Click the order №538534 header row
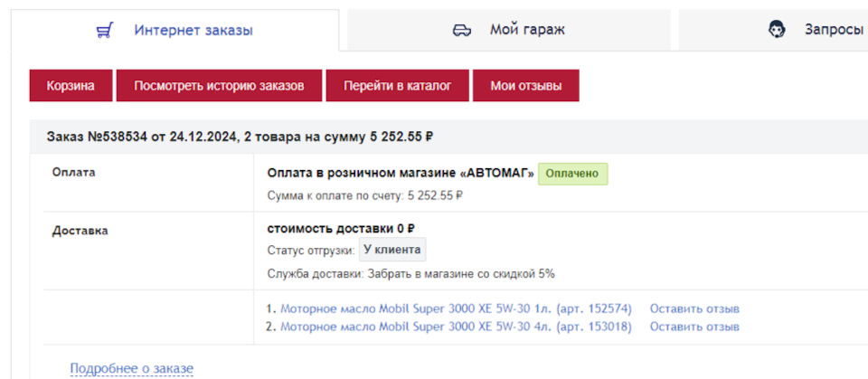Image resolution: width=868 pixels, height=379 pixels. click(240, 137)
